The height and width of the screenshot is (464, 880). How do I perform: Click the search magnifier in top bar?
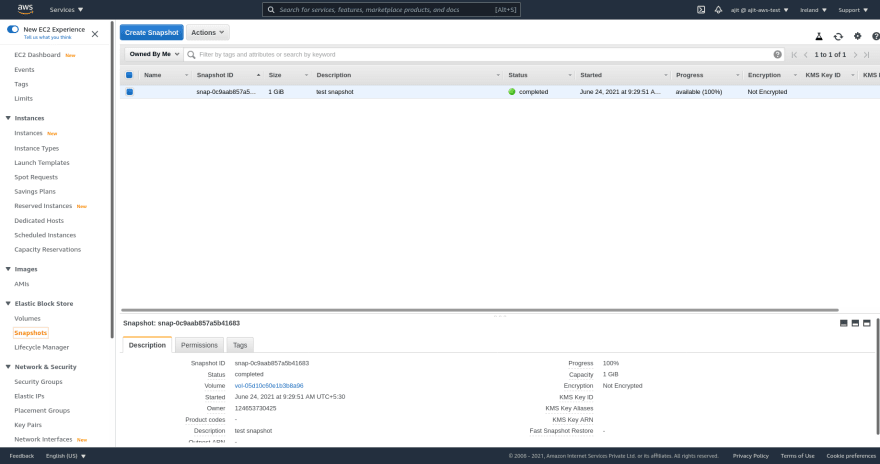271,10
